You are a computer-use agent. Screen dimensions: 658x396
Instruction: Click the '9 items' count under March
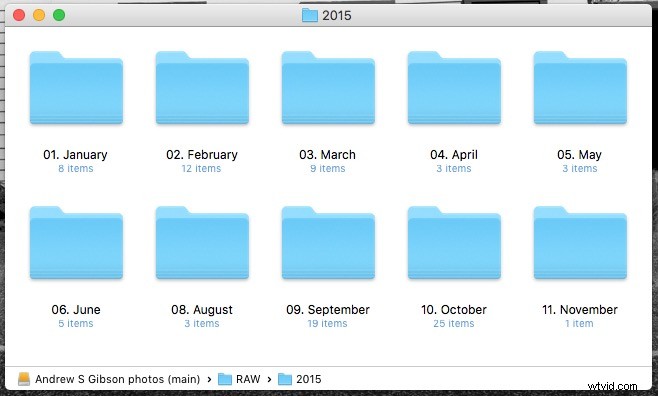coord(328,169)
